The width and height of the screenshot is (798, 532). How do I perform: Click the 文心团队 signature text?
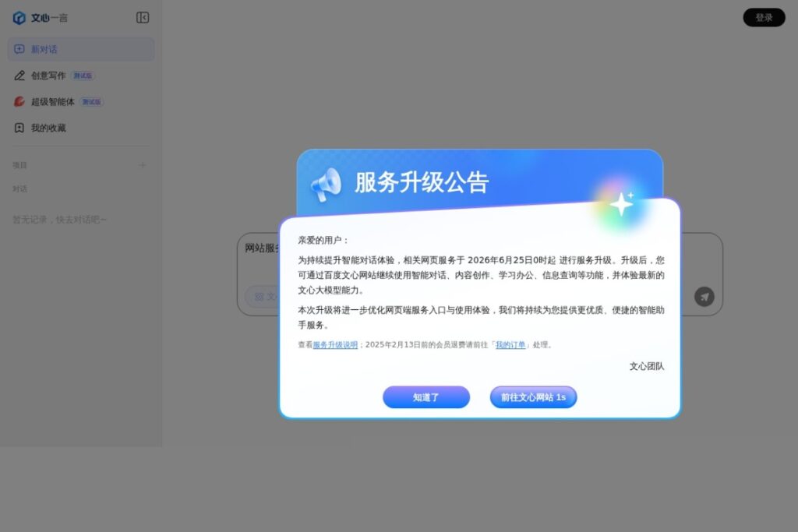click(x=646, y=366)
